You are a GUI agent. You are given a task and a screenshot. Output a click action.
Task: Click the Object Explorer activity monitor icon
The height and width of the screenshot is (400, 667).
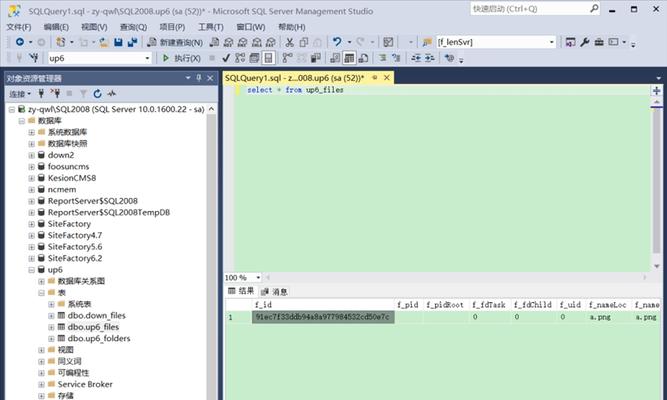pos(111,94)
